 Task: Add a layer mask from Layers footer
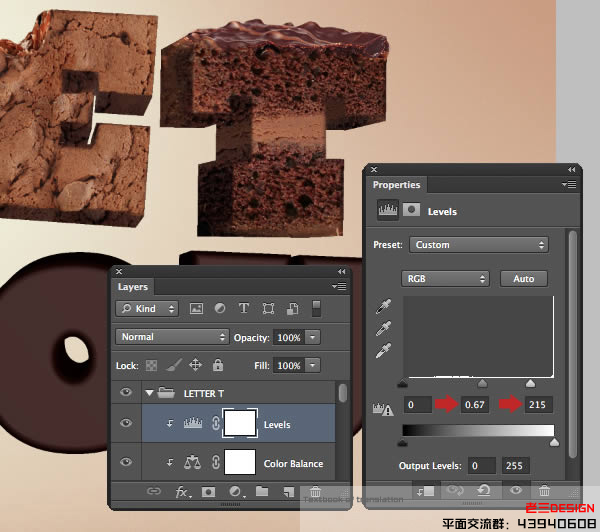pyautogui.click(x=209, y=492)
